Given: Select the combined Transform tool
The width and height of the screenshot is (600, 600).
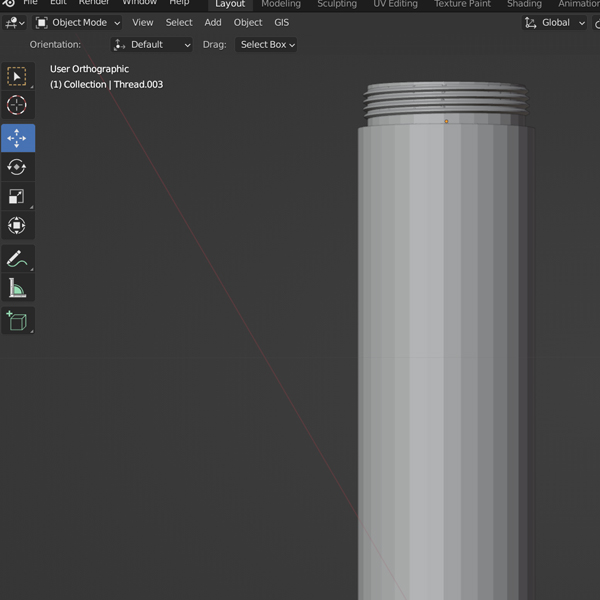Looking at the screenshot, I should tap(17, 226).
